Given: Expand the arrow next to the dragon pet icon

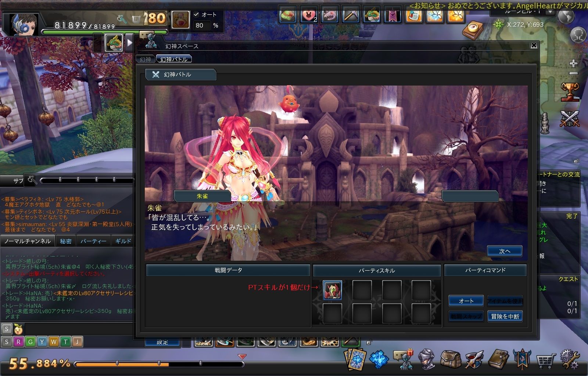Looking at the screenshot, I should (129, 43).
